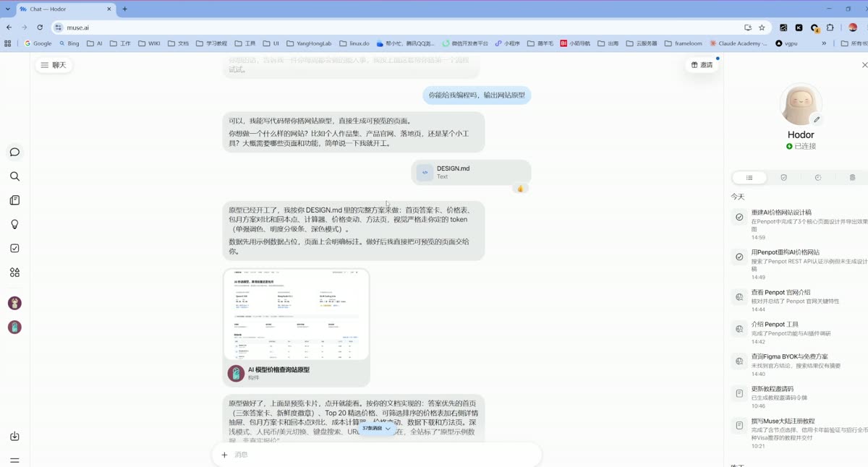The height and width of the screenshot is (467, 868).
Task: Switch to the list tab in Hodor panel
Action: (749, 177)
